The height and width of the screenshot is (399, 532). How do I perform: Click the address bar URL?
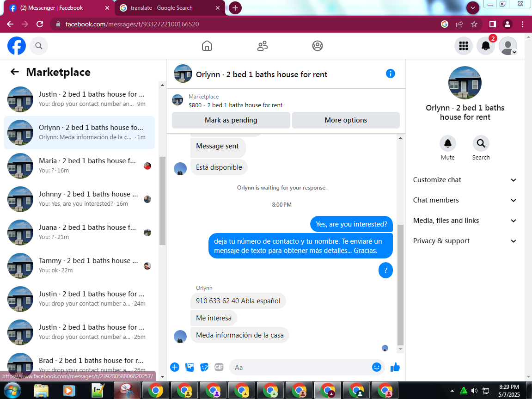point(132,24)
